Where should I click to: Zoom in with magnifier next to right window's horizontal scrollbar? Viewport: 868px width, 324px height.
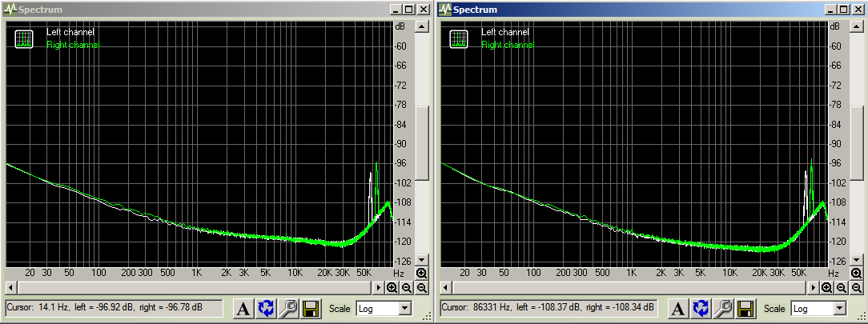(826, 287)
